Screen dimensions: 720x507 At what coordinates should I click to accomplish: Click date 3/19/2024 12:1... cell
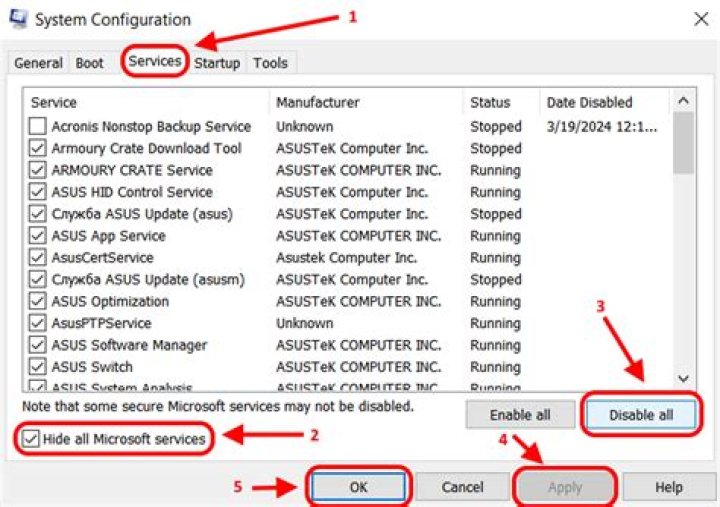point(602,126)
